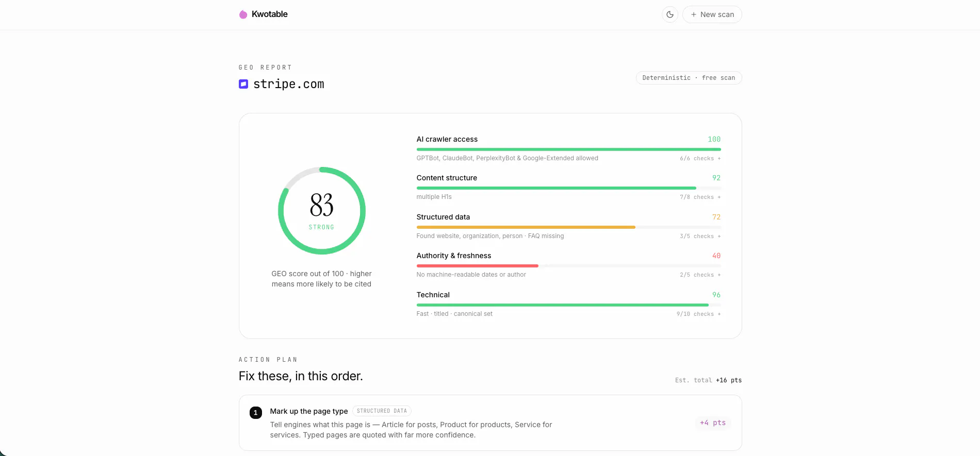Click the 'Est. total +16 pts' text
This screenshot has height=456, width=980.
pyautogui.click(x=709, y=380)
